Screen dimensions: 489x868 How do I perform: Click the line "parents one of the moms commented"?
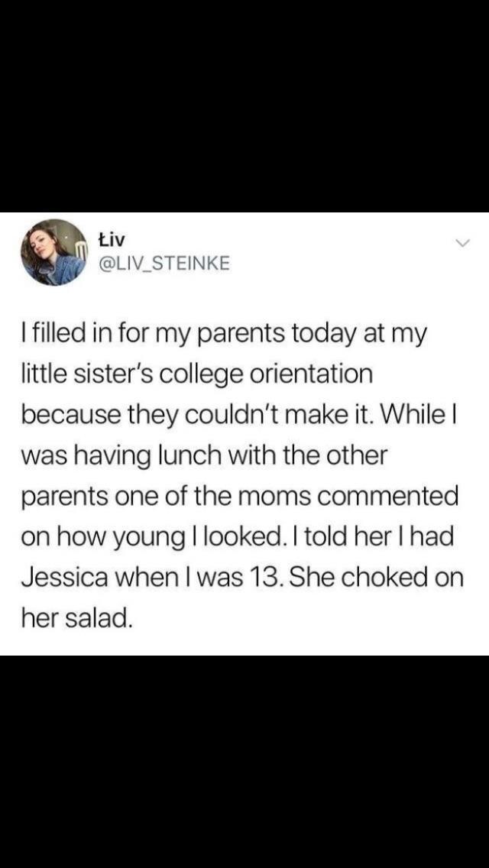240,495
